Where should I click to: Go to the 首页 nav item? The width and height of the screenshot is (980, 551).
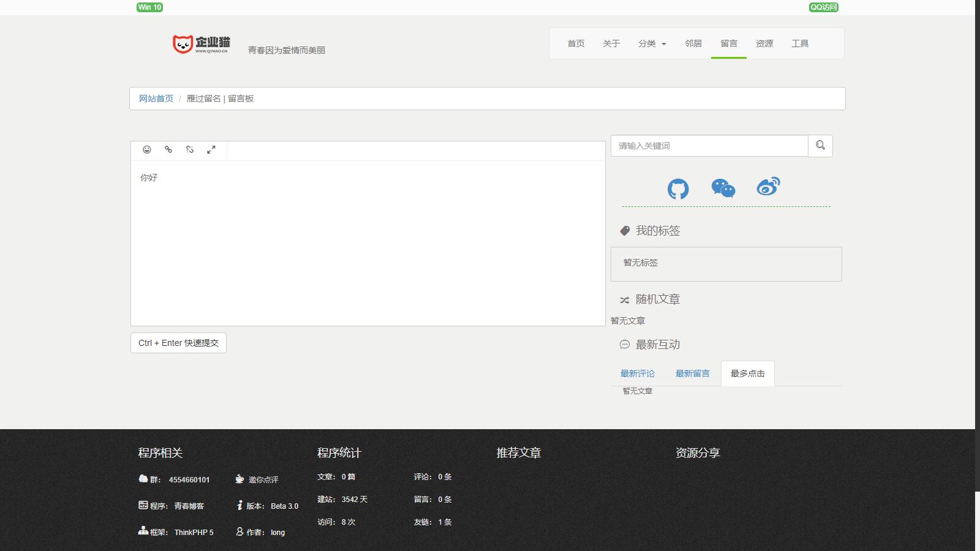[576, 43]
